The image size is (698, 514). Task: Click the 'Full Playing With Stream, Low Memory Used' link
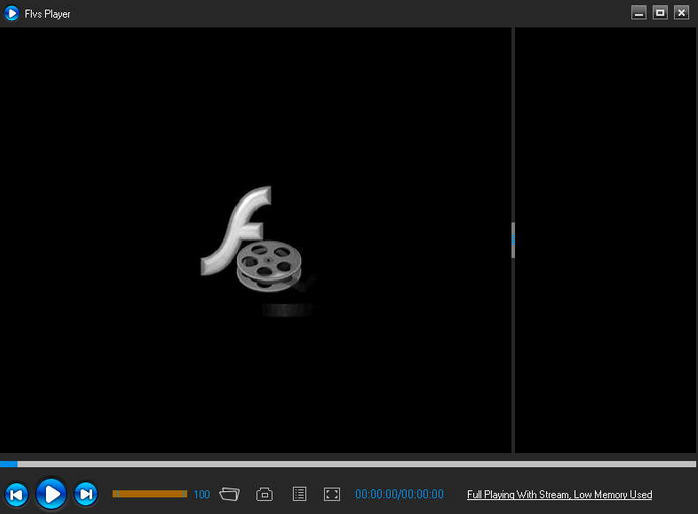tap(559, 495)
